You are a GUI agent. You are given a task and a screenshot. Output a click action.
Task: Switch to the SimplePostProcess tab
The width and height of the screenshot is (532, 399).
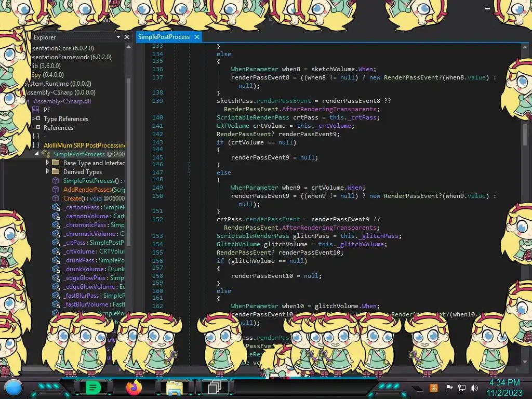coord(164,37)
